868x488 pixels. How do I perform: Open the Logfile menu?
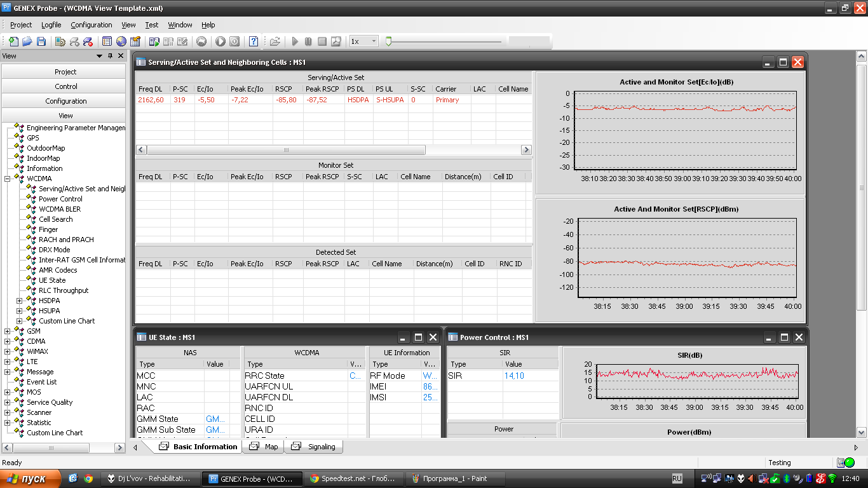pyautogui.click(x=51, y=25)
